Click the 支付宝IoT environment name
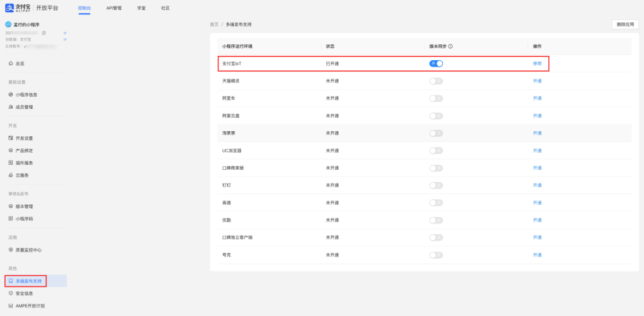 tap(232, 64)
